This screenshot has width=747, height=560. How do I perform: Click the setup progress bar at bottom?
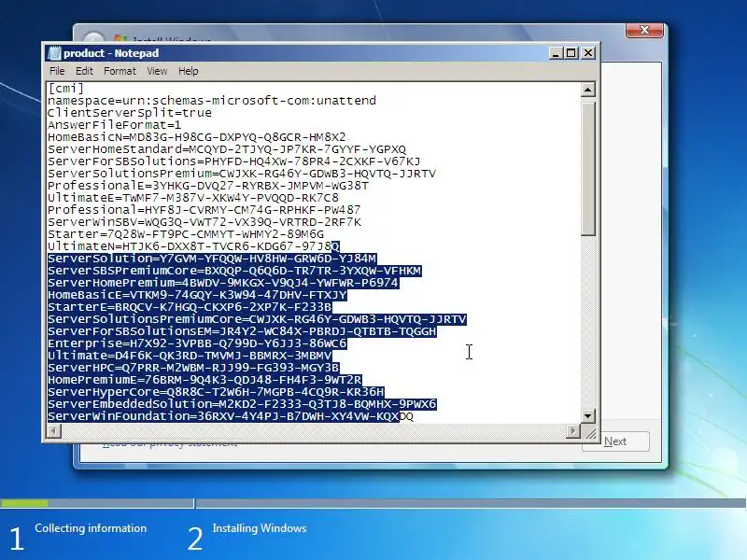[373, 503]
